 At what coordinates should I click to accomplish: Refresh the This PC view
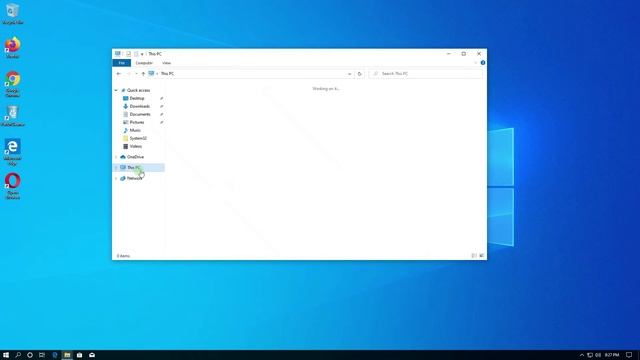[x=360, y=74]
